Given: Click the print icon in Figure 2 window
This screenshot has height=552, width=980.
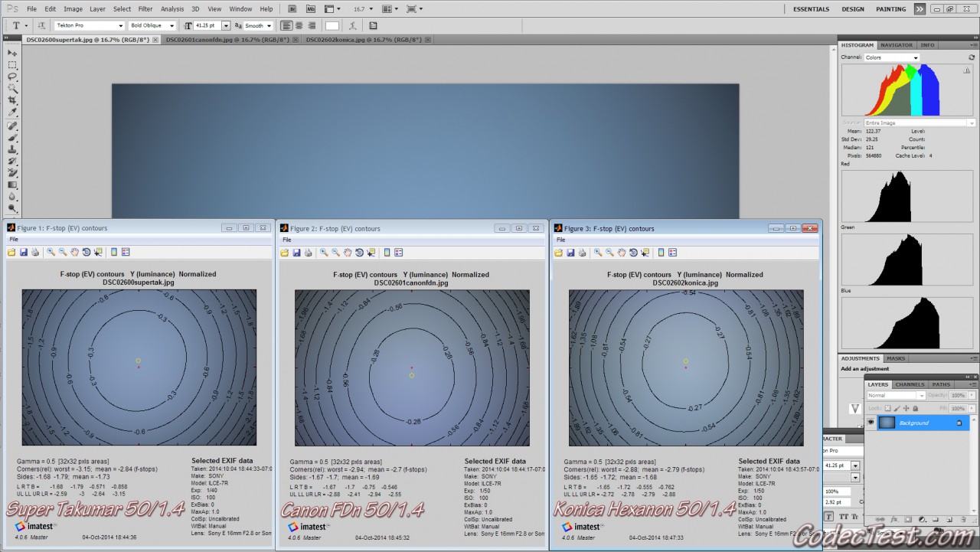Looking at the screenshot, I should pyautogui.click(x=309, y=253).
